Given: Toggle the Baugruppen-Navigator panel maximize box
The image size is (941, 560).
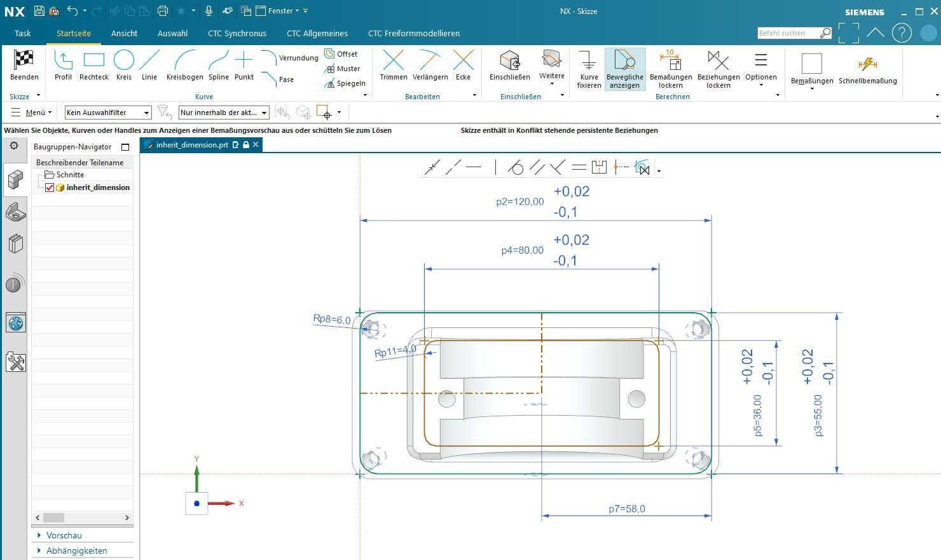Looking at the screenshot, I should (125, 147).
